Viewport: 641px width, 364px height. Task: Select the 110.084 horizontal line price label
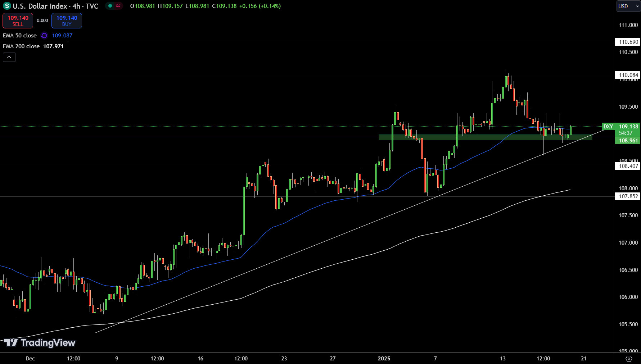click(628, 75)
